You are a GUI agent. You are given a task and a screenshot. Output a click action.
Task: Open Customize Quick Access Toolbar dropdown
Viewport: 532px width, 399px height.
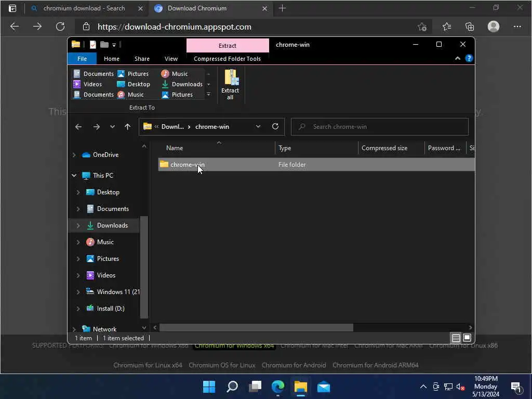114,45
